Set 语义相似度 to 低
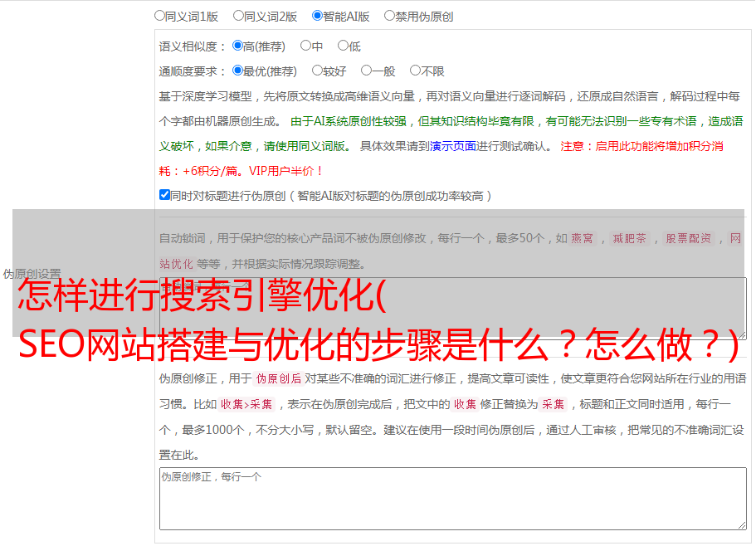The image size is (756, 546). point(343,46)
